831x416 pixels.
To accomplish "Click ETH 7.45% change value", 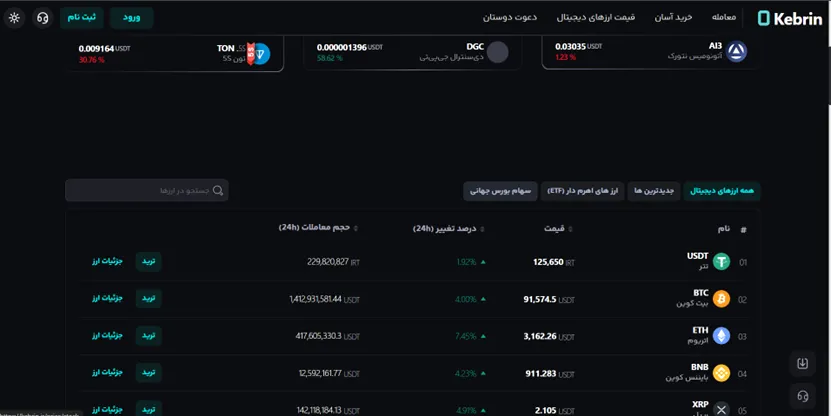I will pyautogui.click(x=465, y=337).
